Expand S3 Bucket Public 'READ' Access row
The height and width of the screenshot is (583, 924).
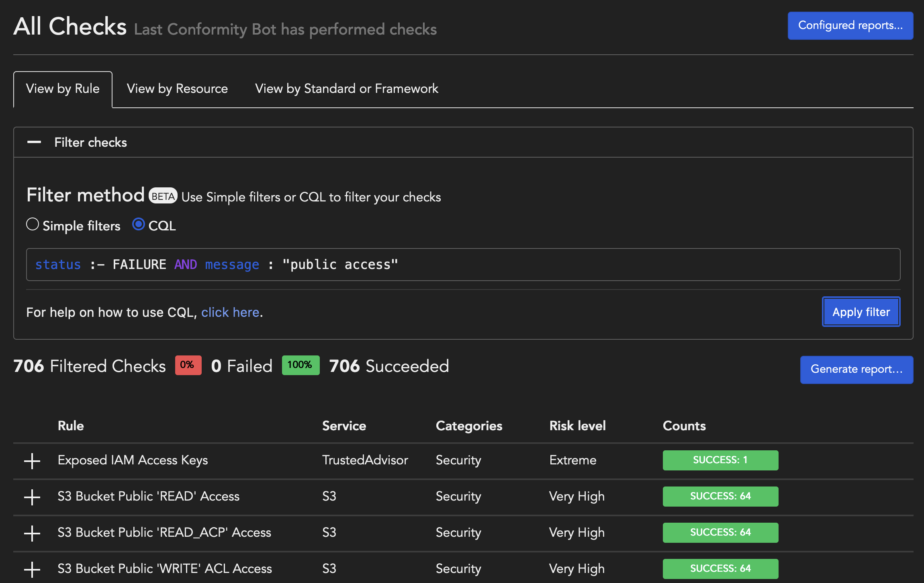click(32, 497)
